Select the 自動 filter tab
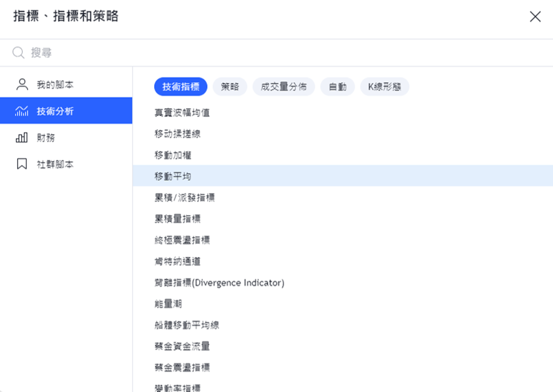This screenshot has height=392, width=553. [338, 86]
